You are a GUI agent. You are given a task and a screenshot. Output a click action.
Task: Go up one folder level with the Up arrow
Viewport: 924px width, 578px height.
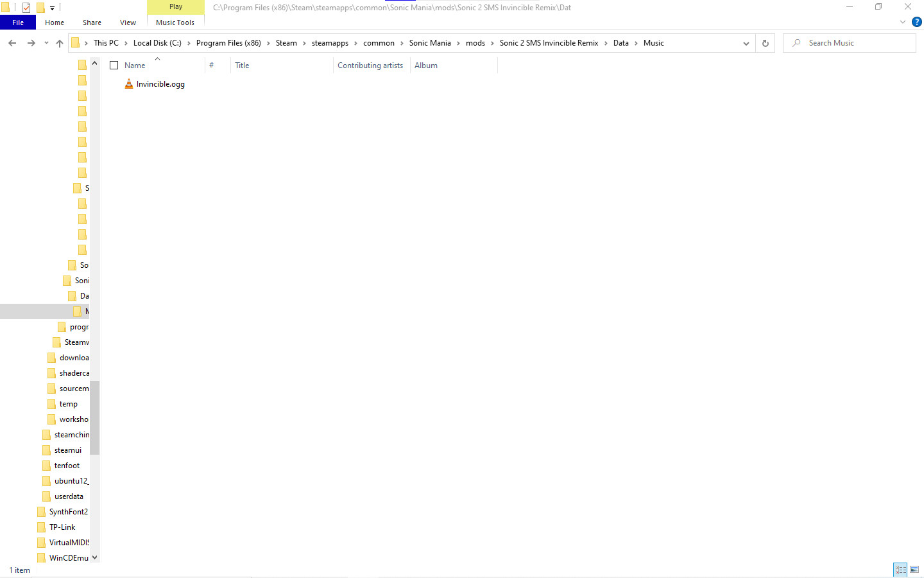(x=60, y=43)
